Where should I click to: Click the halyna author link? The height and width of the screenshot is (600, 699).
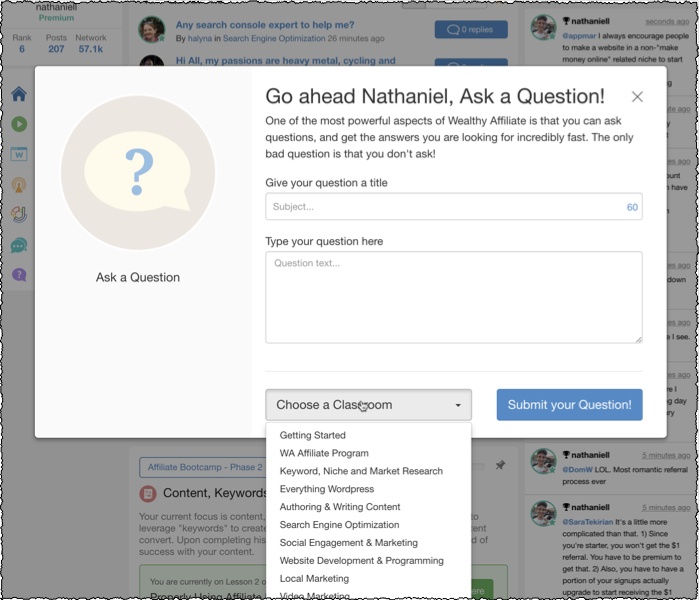point(200,38)
